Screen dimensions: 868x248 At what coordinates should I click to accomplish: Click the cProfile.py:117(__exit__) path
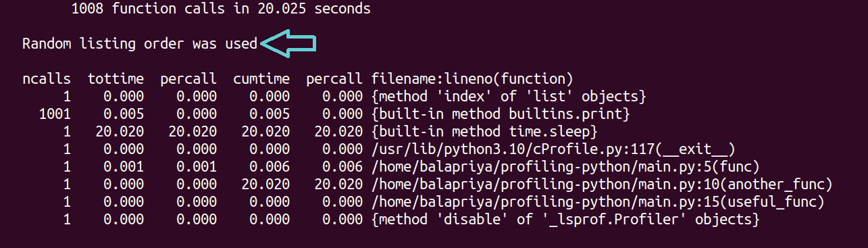(x=553, y=149)
